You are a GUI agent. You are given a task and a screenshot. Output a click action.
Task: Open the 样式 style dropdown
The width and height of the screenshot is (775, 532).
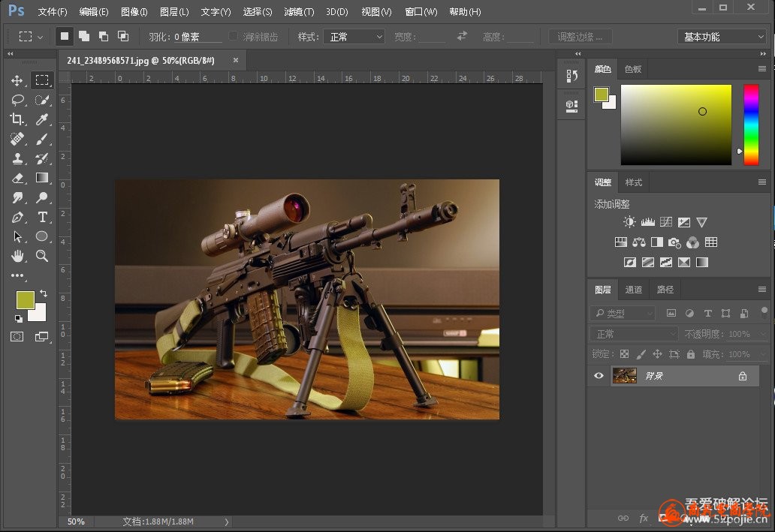(354, 37)
